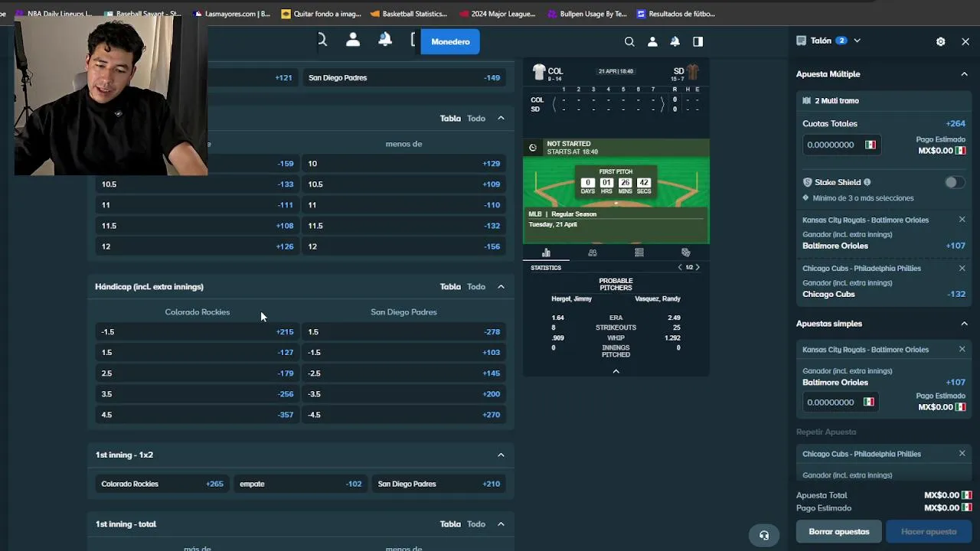Bet Colorado Rockies 4.5 at -357
Screen dimensions: 980x551
tap(198, 415)
